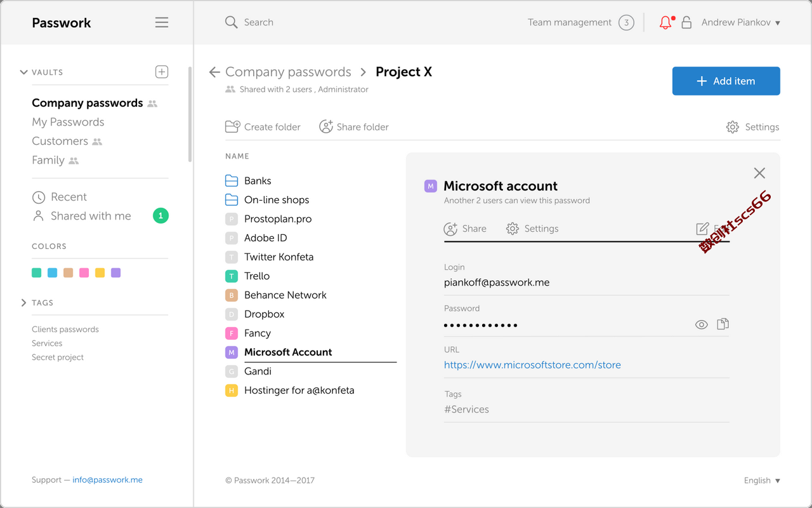Open Settings gear in password panel
The height and width of the screenshot is (508, 812).
[x=513, y=229]
